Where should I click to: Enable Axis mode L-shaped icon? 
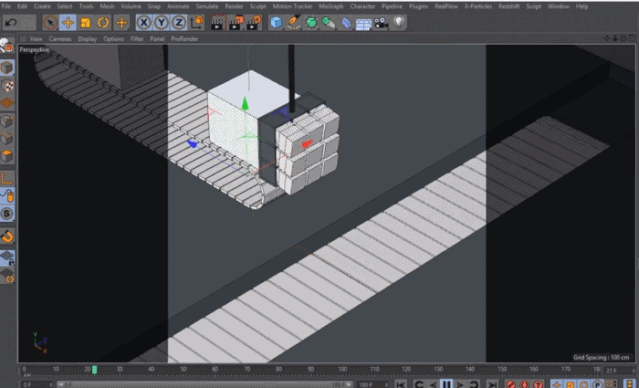tap(7, 179)
